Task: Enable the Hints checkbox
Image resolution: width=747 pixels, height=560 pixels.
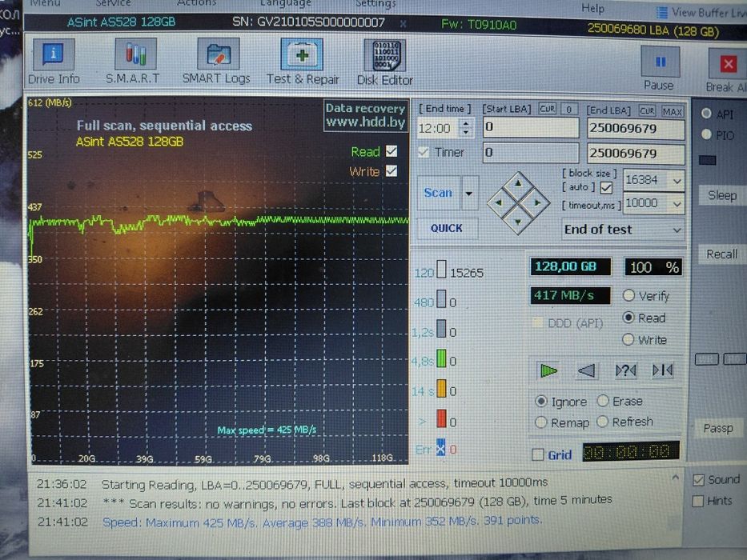Action: [698, 501]
